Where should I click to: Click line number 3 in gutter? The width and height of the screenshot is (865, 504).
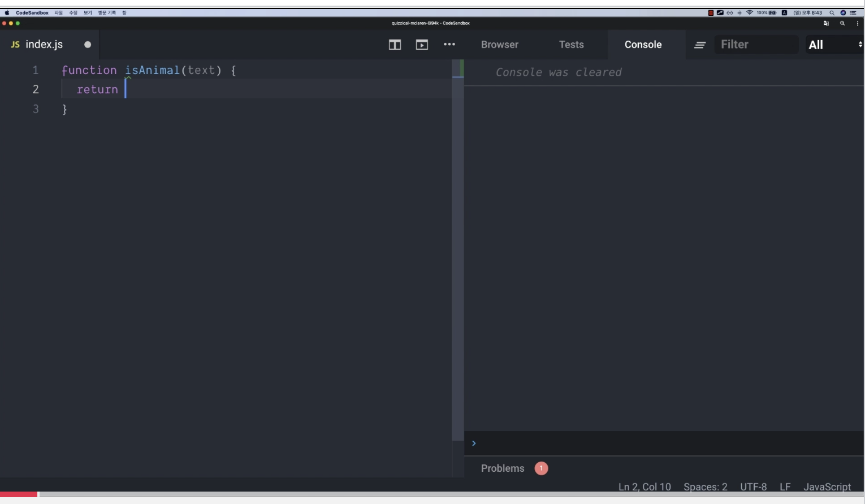coord(36,108)
